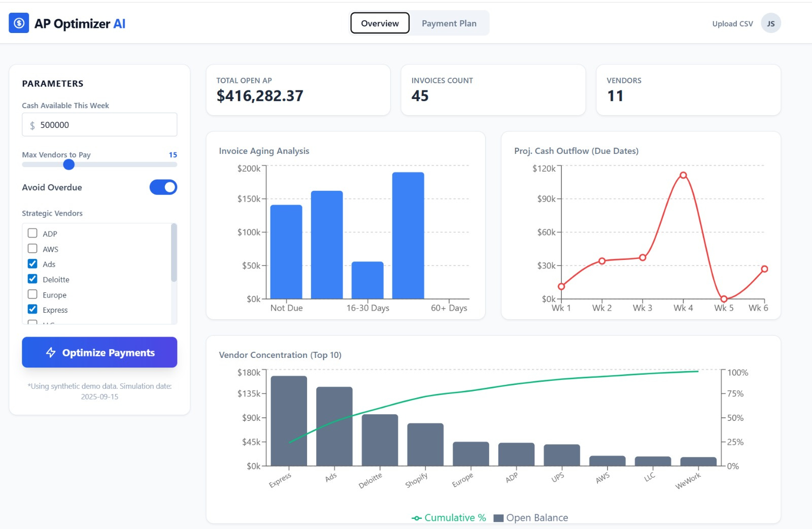812x529 pixels.
Task: Click the synthetic demo data simulation date note
Action: [99, 391]
